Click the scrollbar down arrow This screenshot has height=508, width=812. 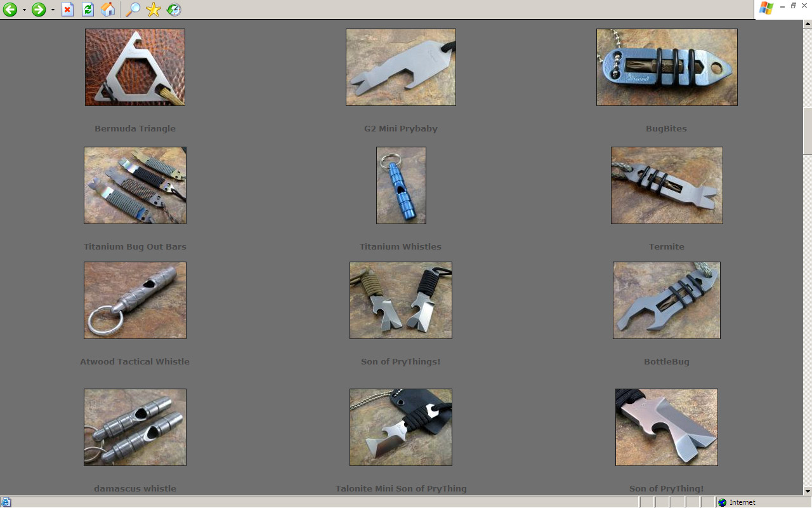807,491
